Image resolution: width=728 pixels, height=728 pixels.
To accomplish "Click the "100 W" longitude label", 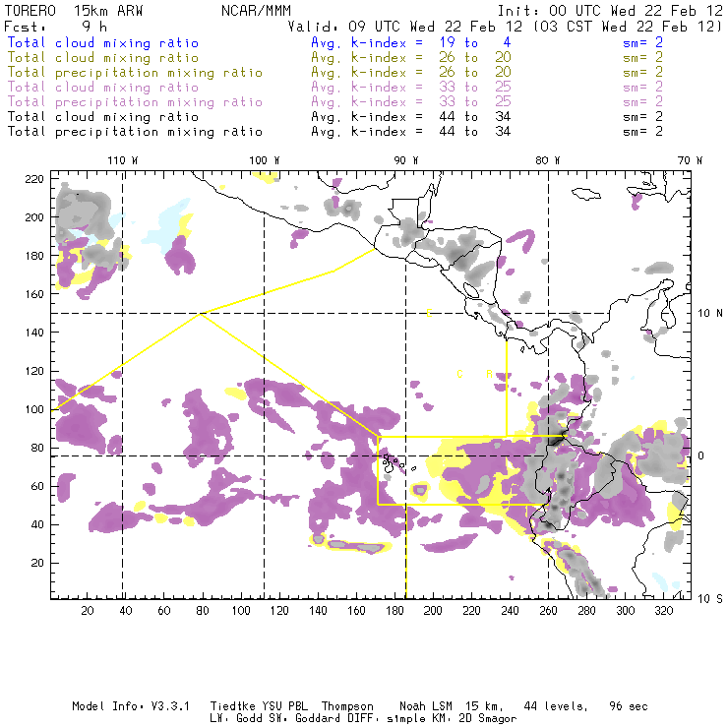I will click(265, 160).
